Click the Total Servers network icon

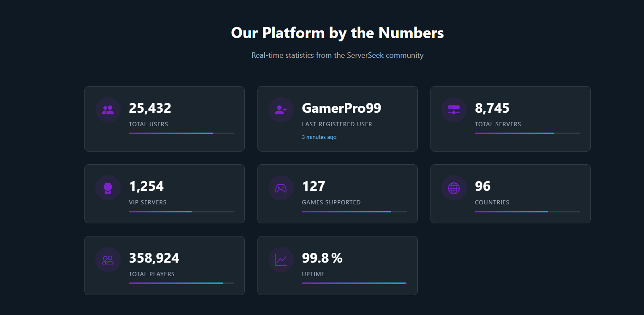(x=454, y=110)
